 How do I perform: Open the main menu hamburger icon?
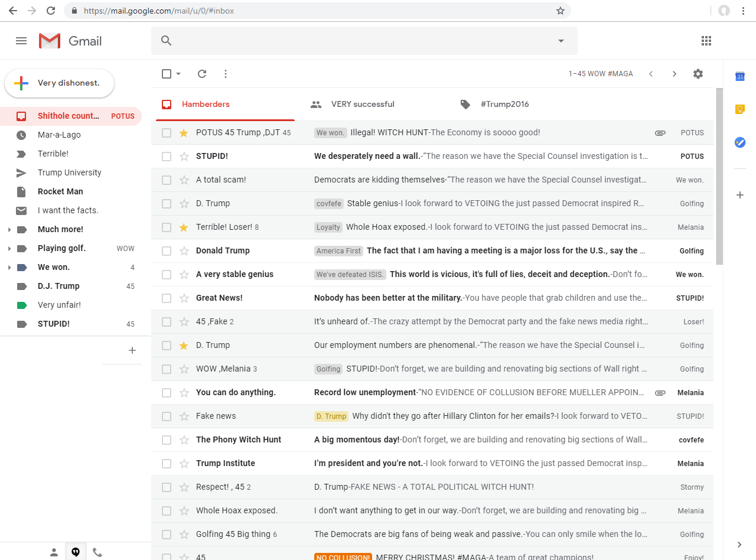click(x=21, y=41)
